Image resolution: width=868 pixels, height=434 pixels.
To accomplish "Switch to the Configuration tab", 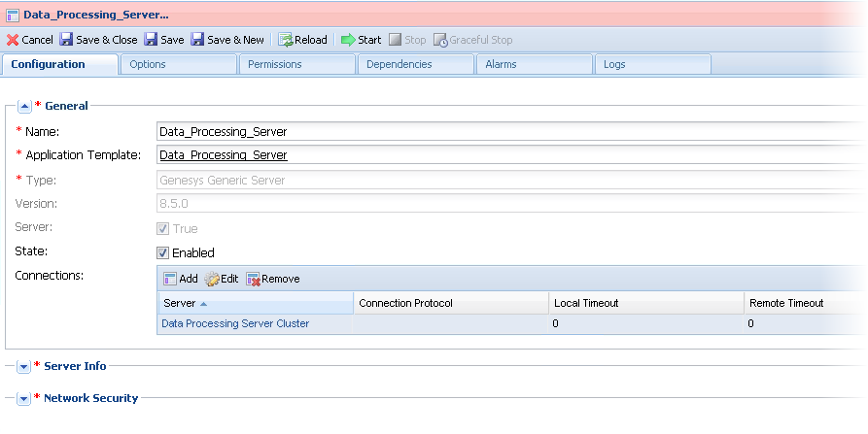I will [60, 64].
